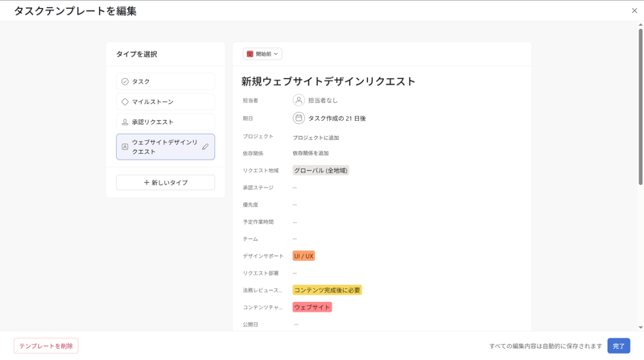The width and height of the screenshot is (644, 360).
Task: Open the empty リクエスト部署 field value
Action: pos(295,273)
